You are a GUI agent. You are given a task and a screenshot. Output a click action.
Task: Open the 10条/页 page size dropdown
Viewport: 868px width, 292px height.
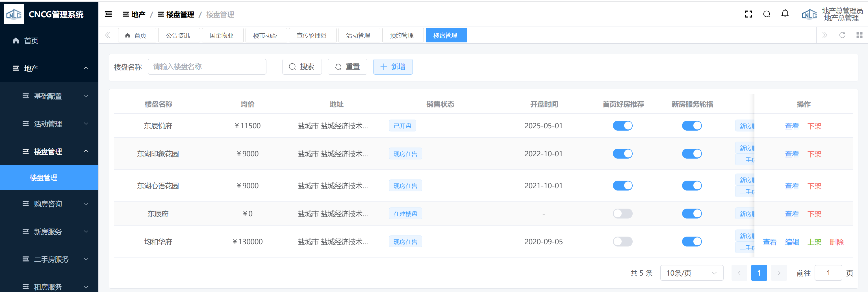pyautogui.click(x=691, y=273)
